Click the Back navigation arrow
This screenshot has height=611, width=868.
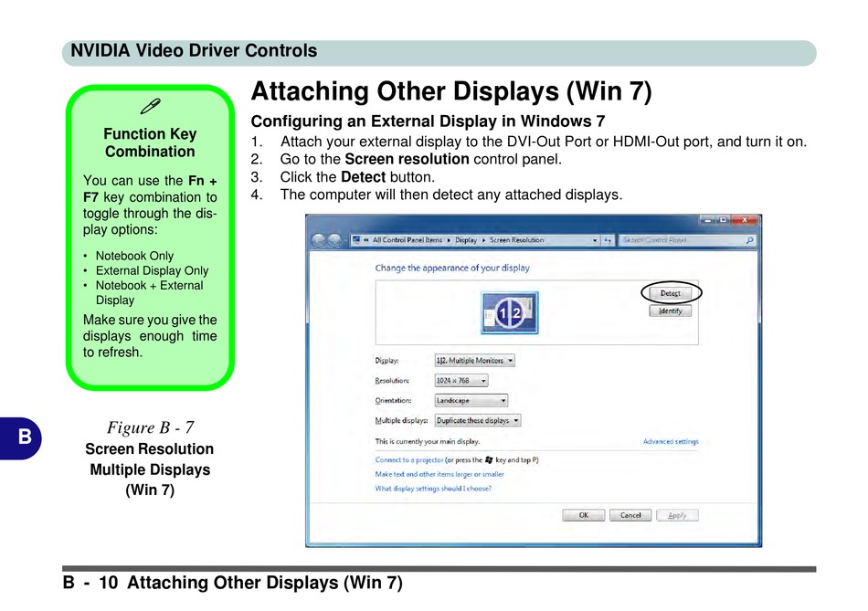click(316, 240)
